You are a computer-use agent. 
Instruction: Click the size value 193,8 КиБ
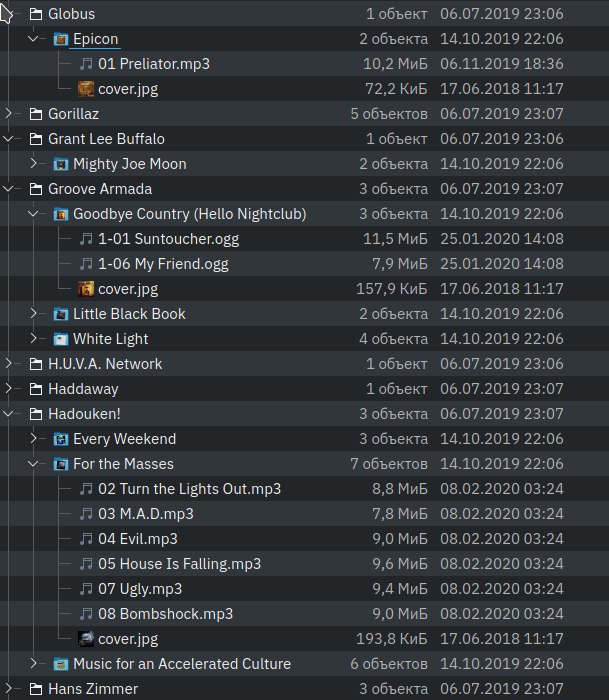pos(392,639)
